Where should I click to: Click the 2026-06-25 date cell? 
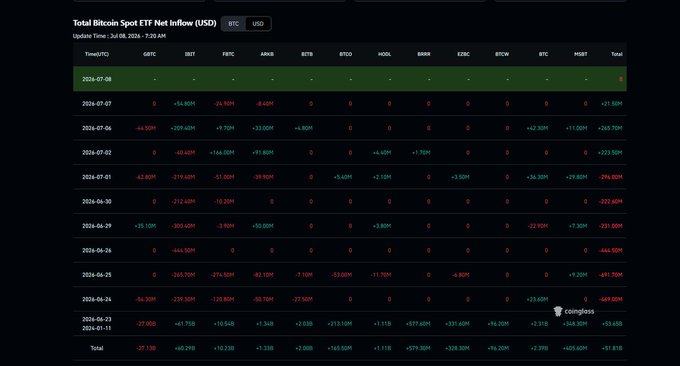[97, 275]
